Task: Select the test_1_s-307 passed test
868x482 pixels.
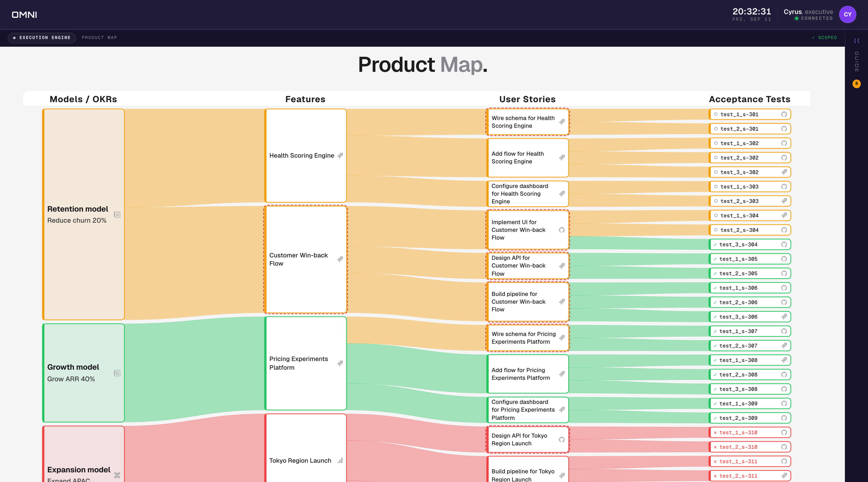Action: click(x=750, y=331)
